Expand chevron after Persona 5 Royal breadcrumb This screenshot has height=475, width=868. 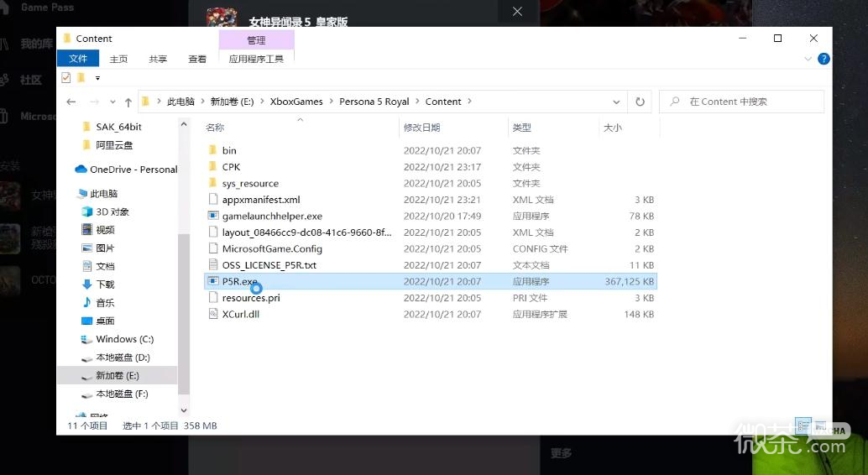pos(417,102)
